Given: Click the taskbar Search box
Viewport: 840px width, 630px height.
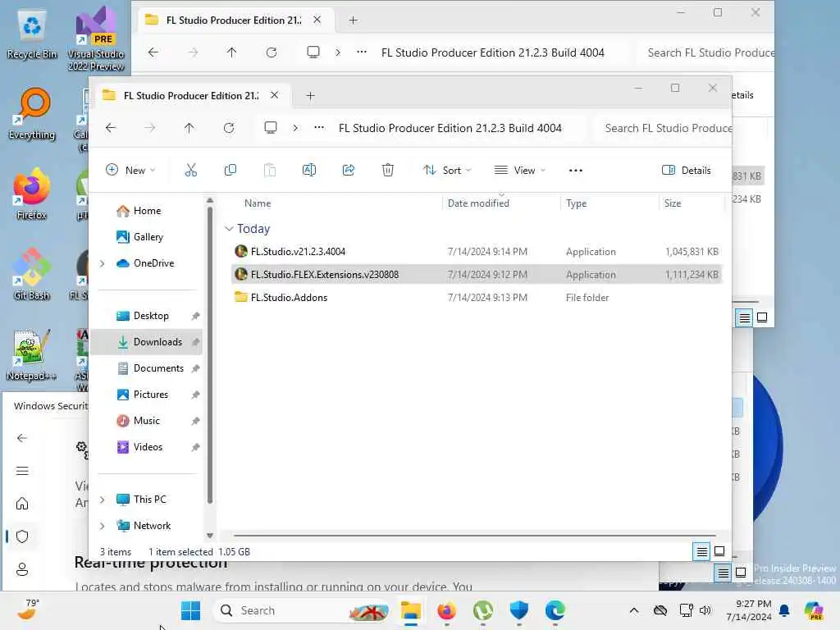Looking at the screenshot, I should coord(302,610).
